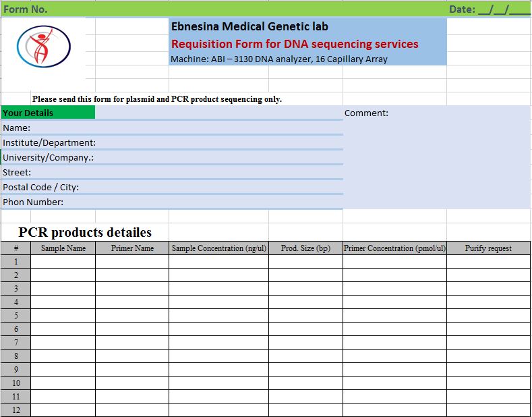Click the 'Primer Name' column header
The height and width of the screenshot is (417, 532).
click(x=132, y=248)
